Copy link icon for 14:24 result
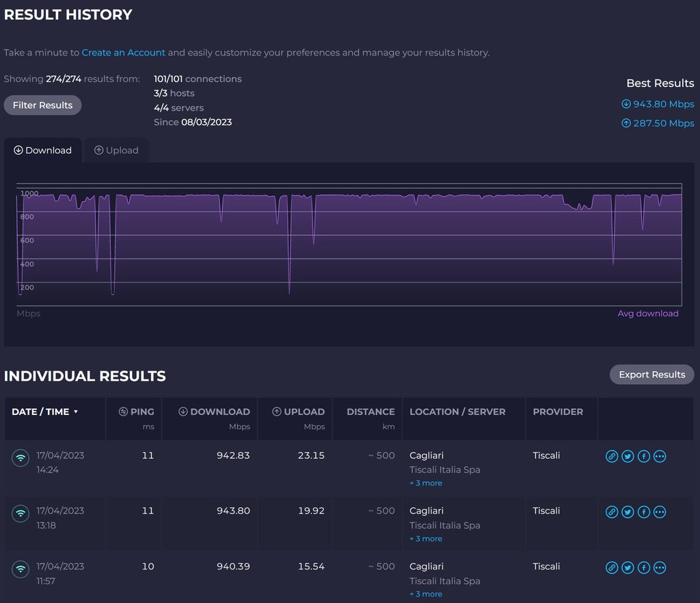 [612, 457]
